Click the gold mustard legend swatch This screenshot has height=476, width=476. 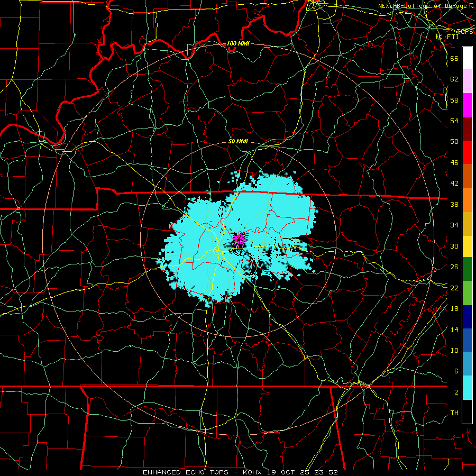(467, 224)
